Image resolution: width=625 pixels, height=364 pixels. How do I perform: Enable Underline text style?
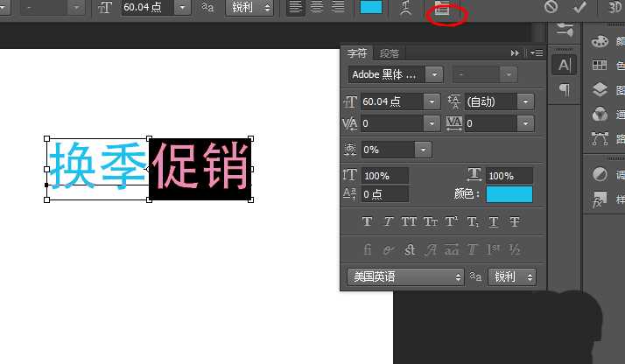pyautogui.click(x=494, y=222)
